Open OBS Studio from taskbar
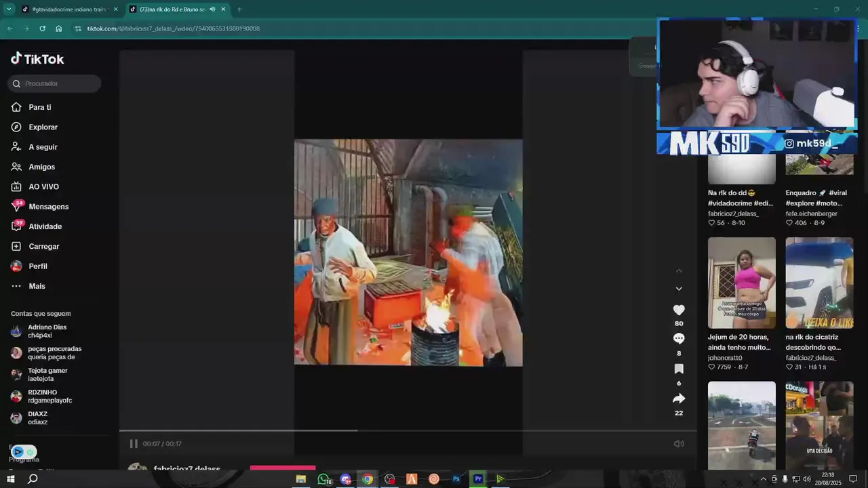The image size is (868, 488). pyautogui.click(x=389, y=479)
